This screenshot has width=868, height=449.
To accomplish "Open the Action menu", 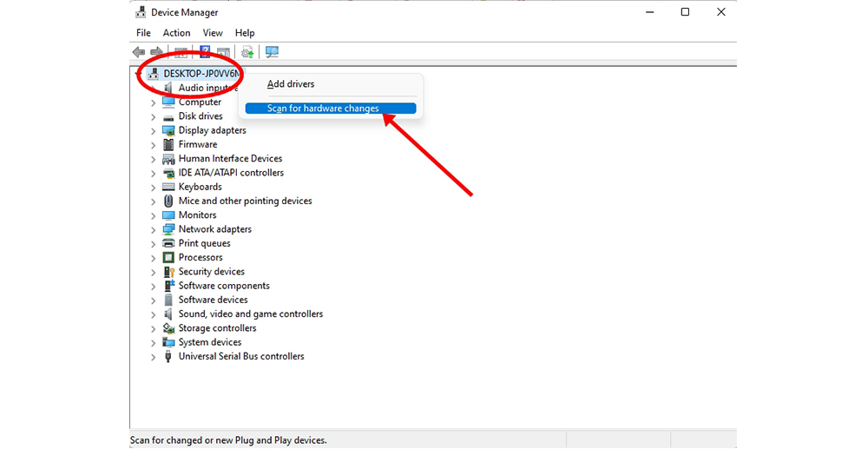I will (x=176, y=33).
